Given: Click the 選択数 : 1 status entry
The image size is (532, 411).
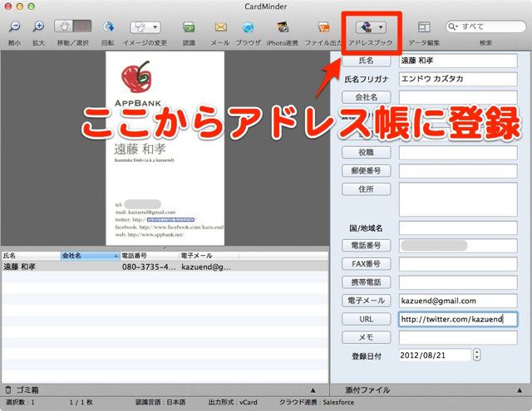Looking at the screenshot, I should [20, 402].
